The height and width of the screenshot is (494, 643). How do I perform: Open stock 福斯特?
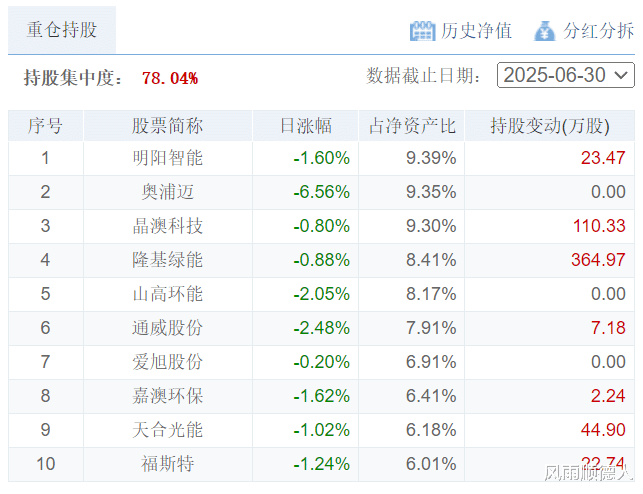click(x=167, y=464)
